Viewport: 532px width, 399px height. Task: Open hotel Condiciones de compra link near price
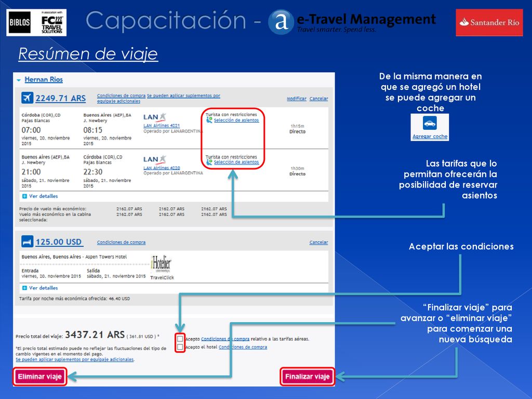121,242
